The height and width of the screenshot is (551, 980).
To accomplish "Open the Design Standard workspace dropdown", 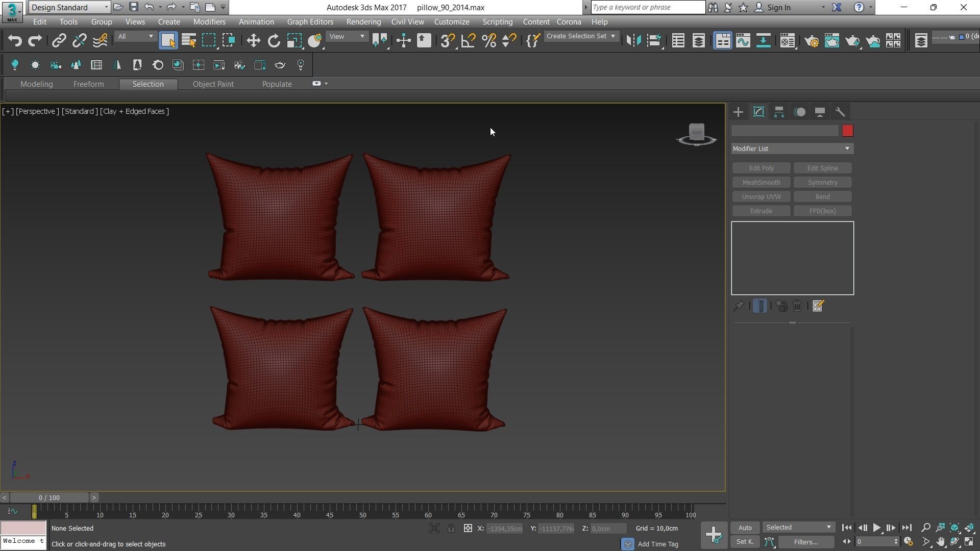I will 69,7.
